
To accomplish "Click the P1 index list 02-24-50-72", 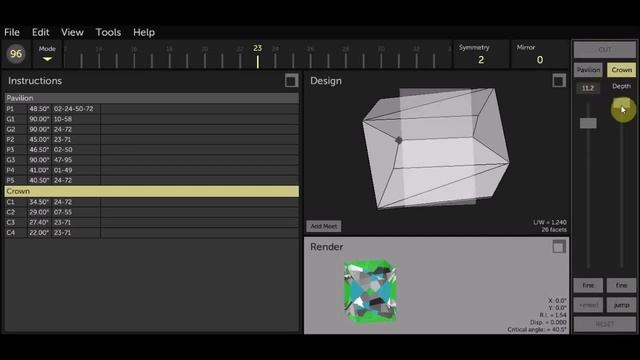I will (73, 109).
